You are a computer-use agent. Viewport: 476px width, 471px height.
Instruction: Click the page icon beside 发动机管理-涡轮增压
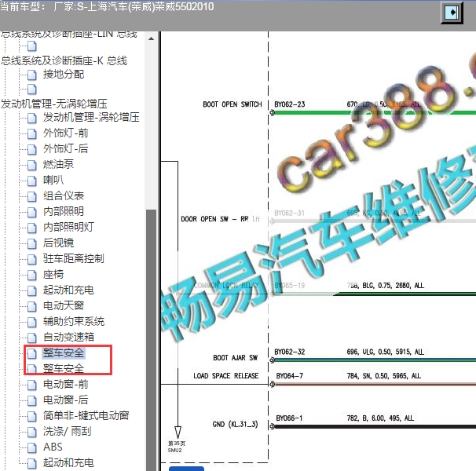tap(32, 118)
